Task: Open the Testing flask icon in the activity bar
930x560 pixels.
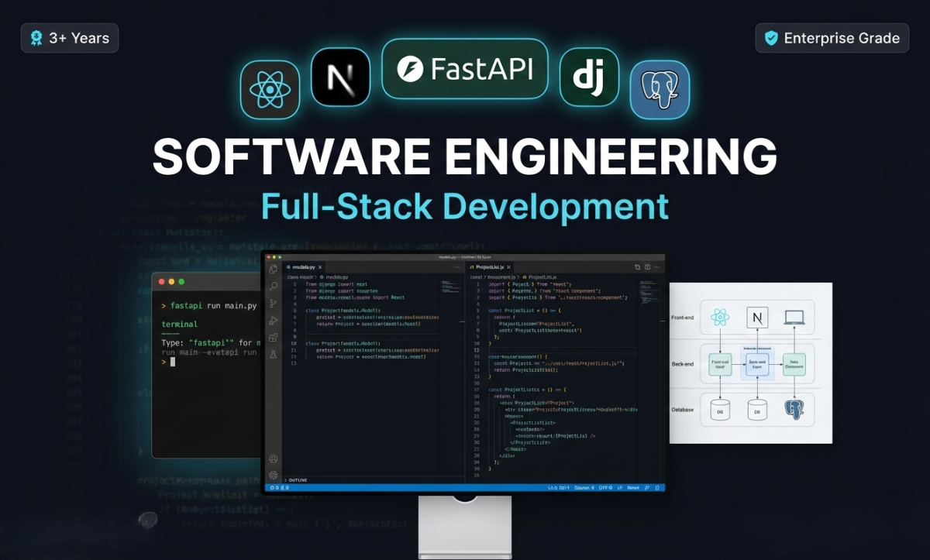Action: [x=274, y=354]
